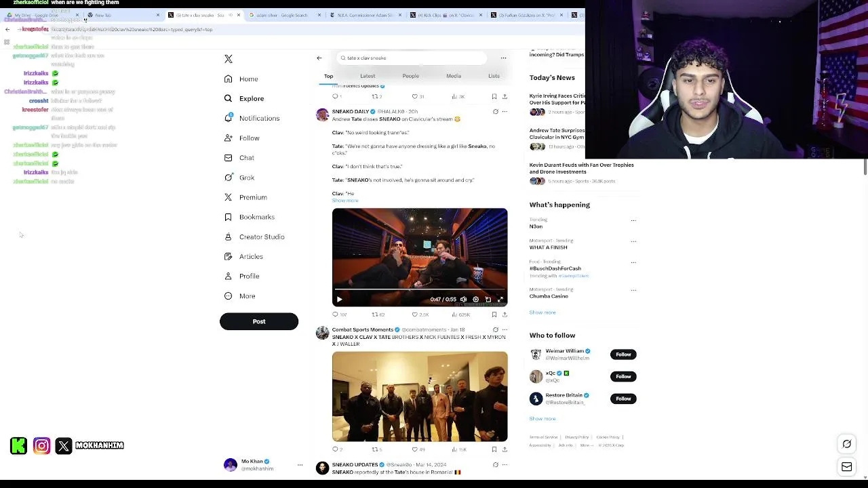Open more options on the SNEAKO UPDATES post
This screenshot has height=488, width=868.
[x=505, y=464]
